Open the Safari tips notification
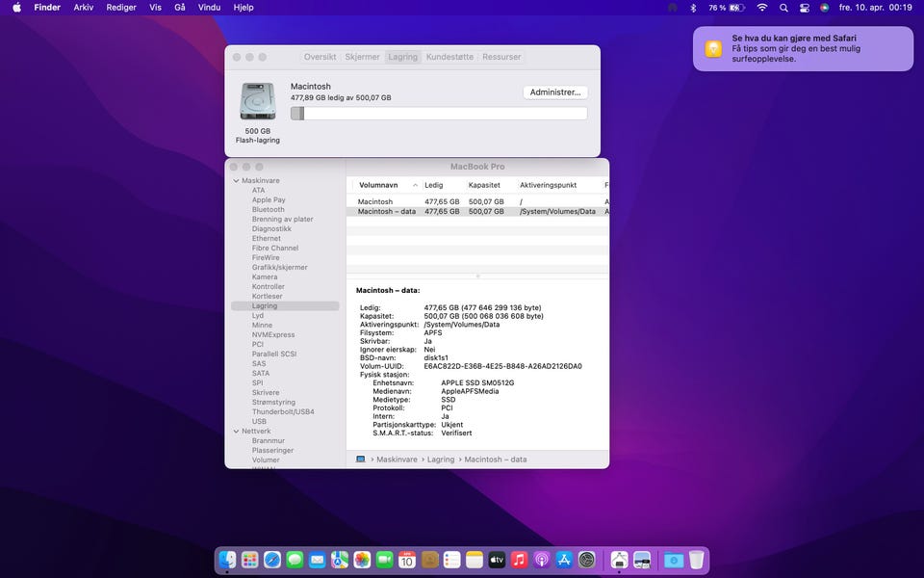The image size is (924, 578). pyautogui.click(x=803, y=48)
